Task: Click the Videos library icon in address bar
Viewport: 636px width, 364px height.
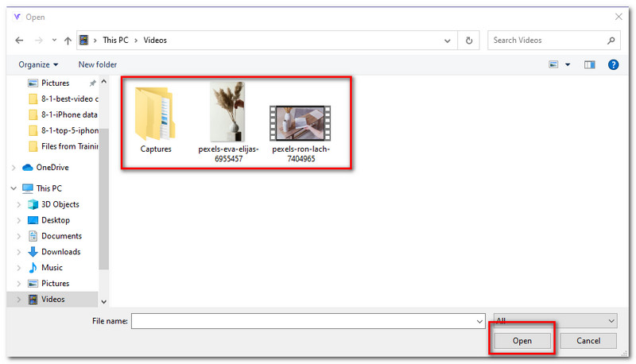Action: point(83,40)
